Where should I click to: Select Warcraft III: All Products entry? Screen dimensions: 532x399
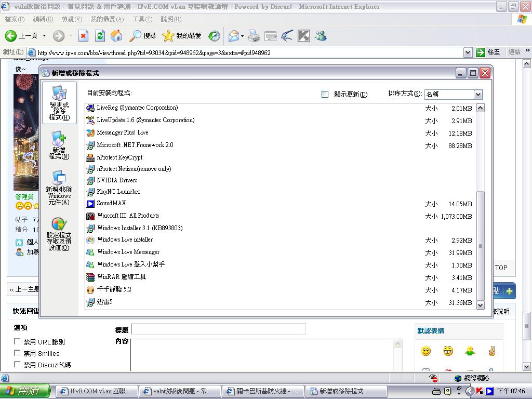(128, 216)
